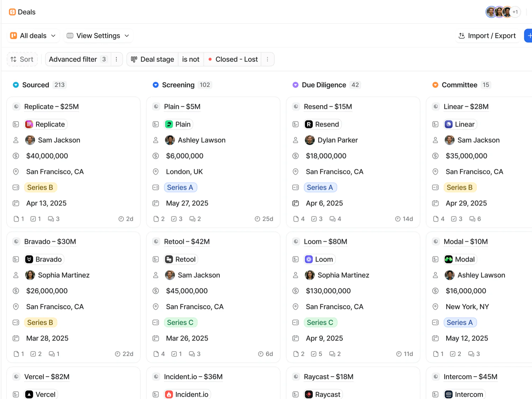532x399 pixels.
Task: Click the Sort button
Action: (x=22, y=60)
